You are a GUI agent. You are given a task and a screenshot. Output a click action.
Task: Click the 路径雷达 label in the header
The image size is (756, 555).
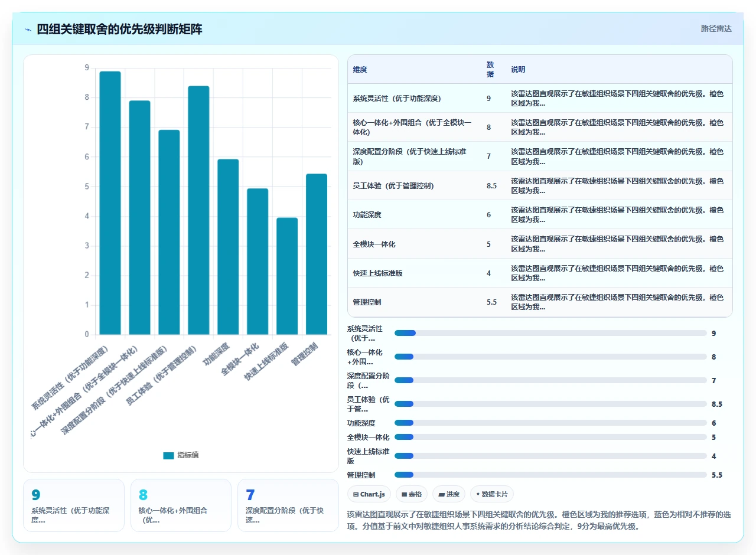coord(716,28)
